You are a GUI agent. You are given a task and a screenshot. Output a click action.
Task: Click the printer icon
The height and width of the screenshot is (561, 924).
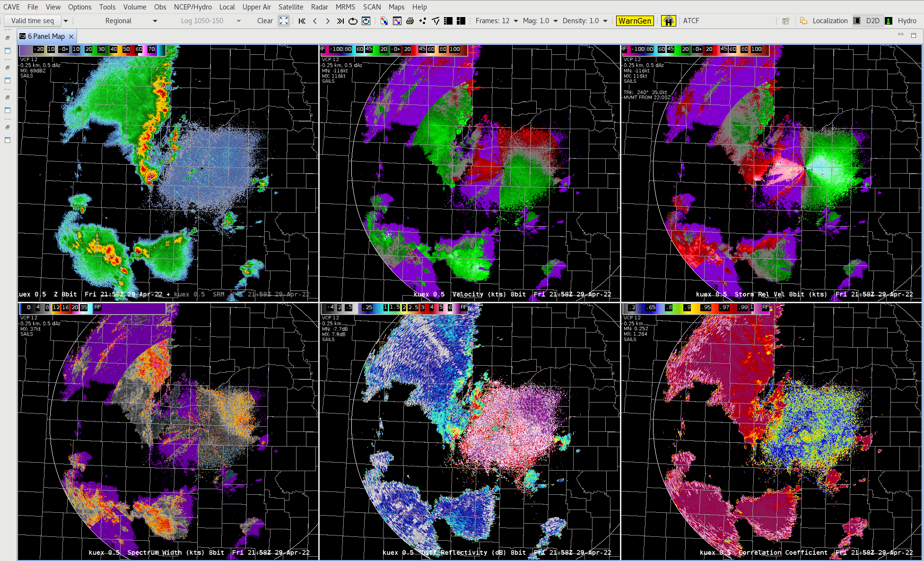[x=410, y=21]
